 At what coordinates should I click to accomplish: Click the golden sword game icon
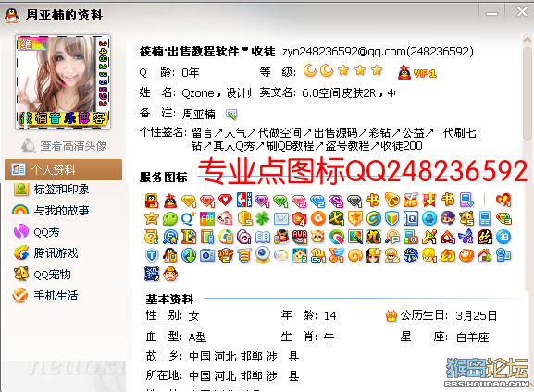429,238
